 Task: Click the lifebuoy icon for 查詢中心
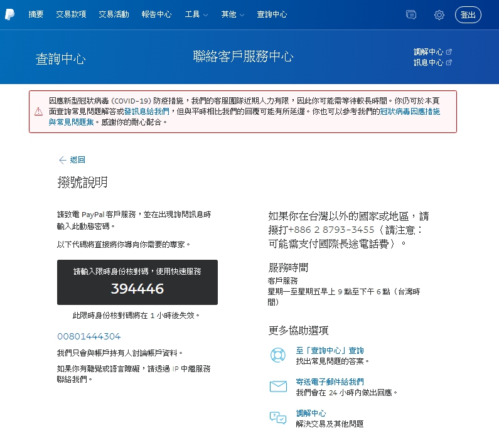pos(277,355)
